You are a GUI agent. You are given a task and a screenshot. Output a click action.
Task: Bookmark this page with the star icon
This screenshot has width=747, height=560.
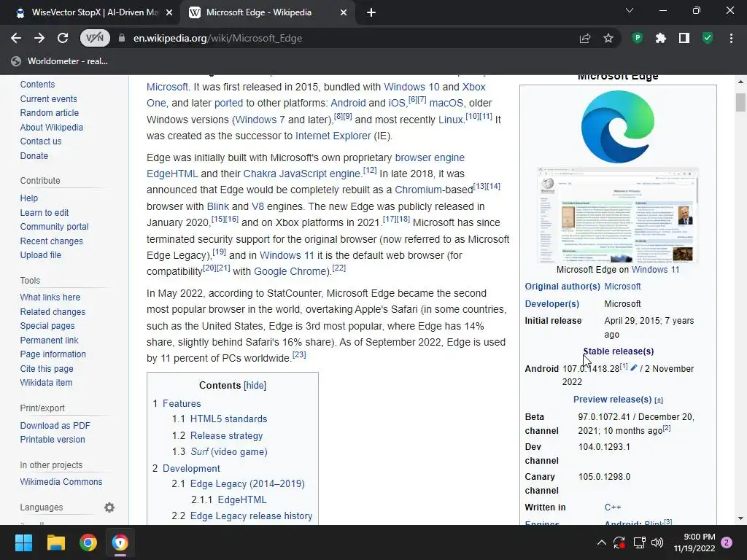coord(608,38)
